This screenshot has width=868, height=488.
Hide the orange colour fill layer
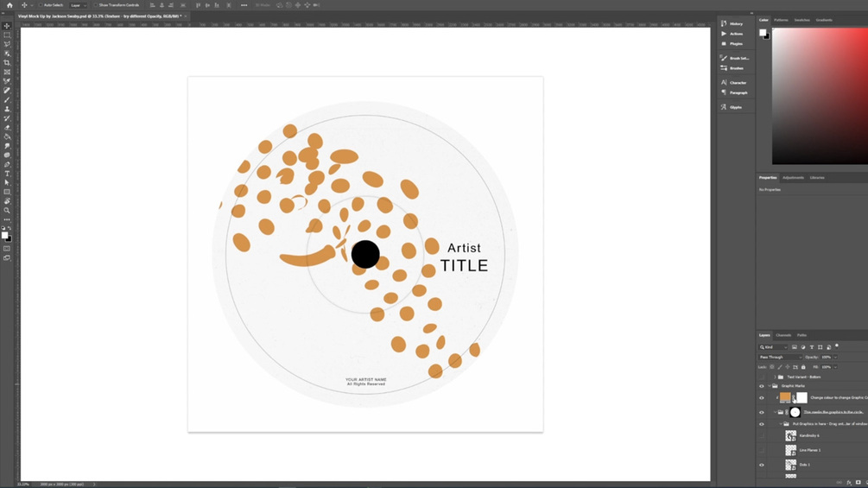tap(762, 398)
